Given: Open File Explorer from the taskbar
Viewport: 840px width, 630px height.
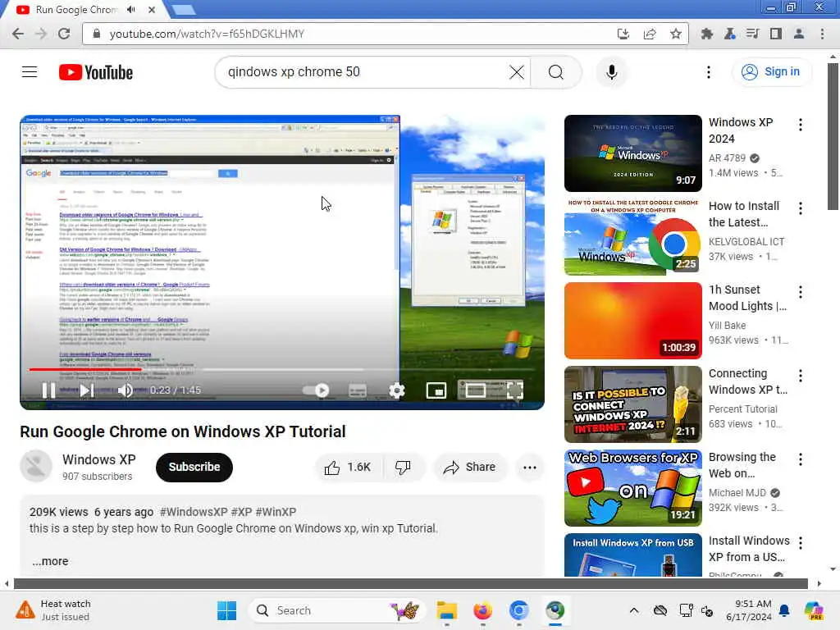Looking at the screenshot, I should 446,610.
